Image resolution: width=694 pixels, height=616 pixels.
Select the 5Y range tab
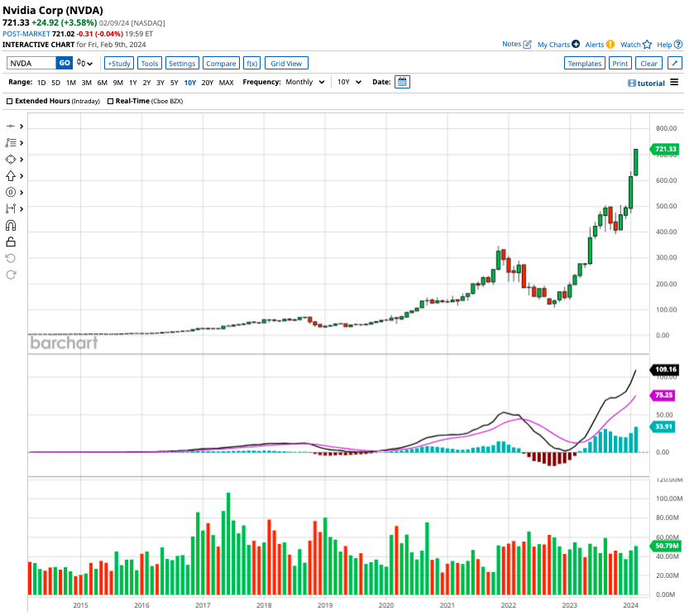point(175,82)
